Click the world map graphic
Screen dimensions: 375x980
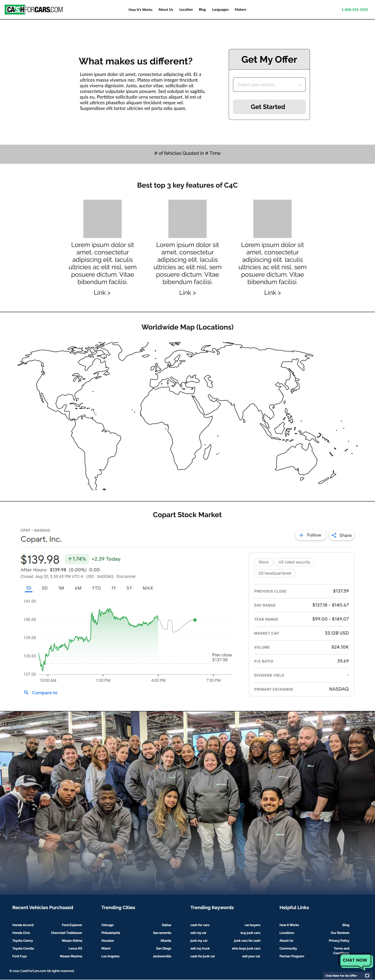click(x=187, y=415)
